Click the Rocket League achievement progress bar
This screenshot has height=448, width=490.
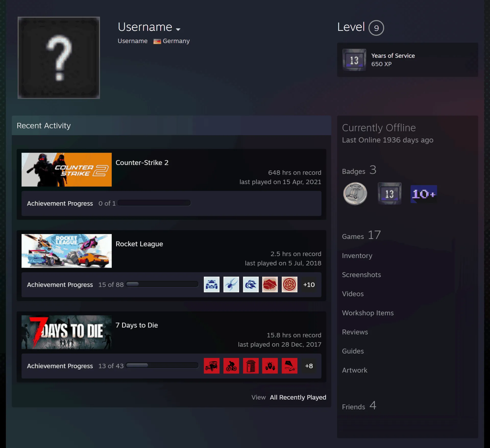click(x=162, y=284)
